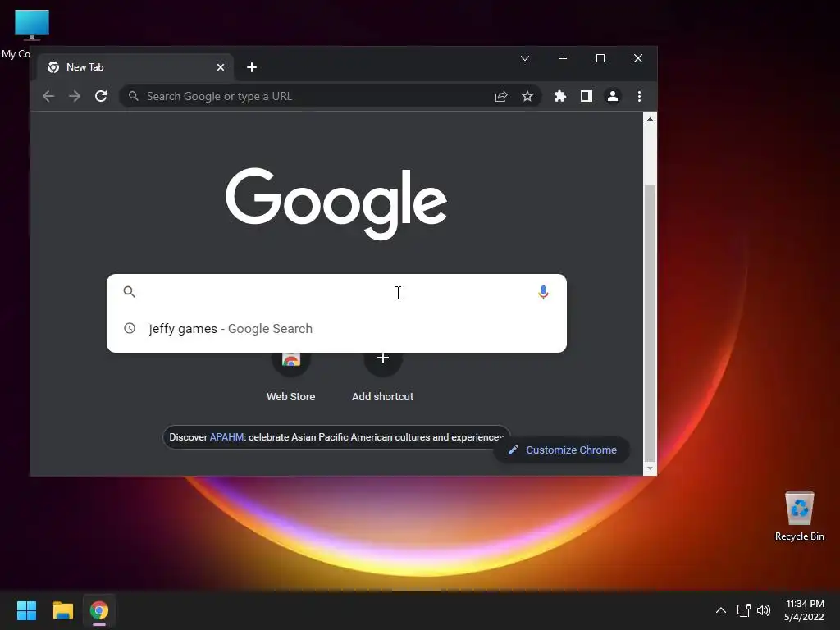Select the Recycle Bin desktop icon
The image size is (840, 630).
(799, 516)
